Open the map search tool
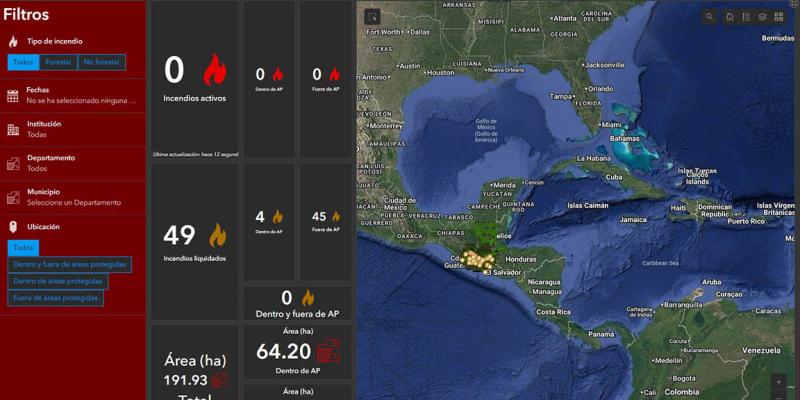This screenshot has height=400, width=800. [x=710, y=17]
